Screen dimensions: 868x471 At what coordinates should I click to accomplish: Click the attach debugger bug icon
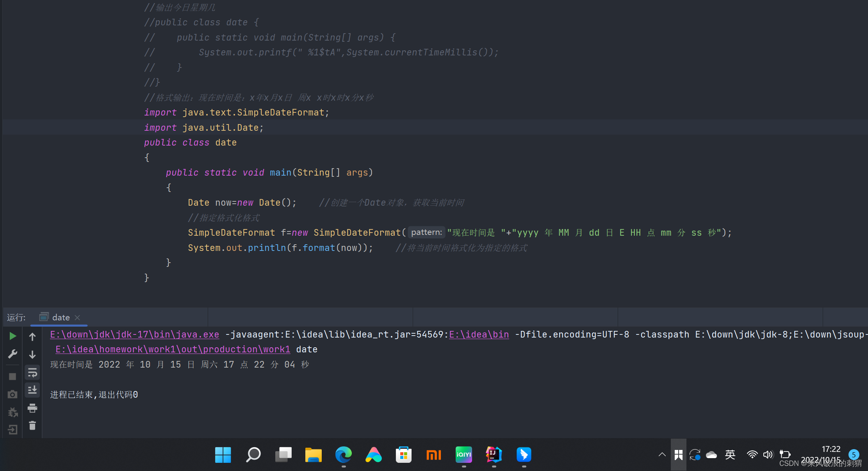12,412
